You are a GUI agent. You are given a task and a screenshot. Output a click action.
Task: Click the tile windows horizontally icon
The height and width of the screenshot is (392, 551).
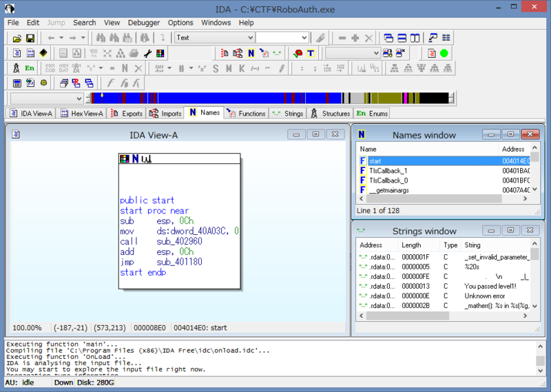402,38
